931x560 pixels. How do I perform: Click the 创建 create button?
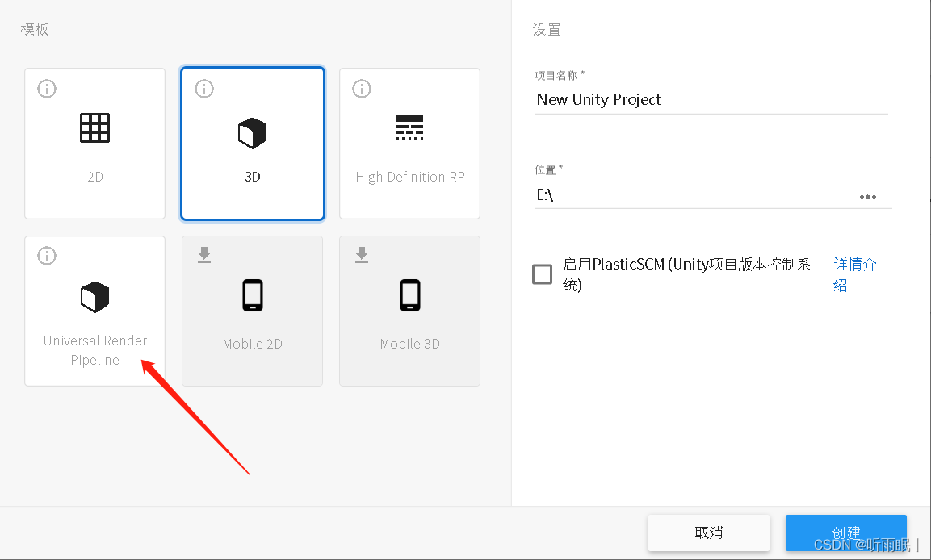846,533
